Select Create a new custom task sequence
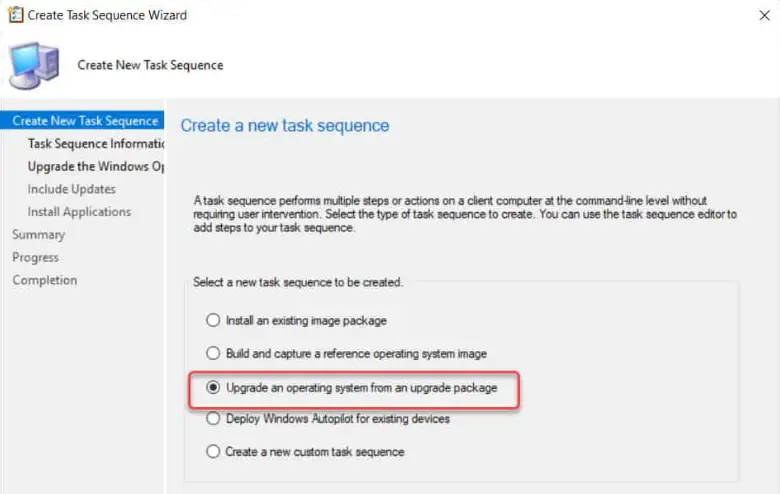Viewport: 780px width, 494px height. tap(212, 451)
